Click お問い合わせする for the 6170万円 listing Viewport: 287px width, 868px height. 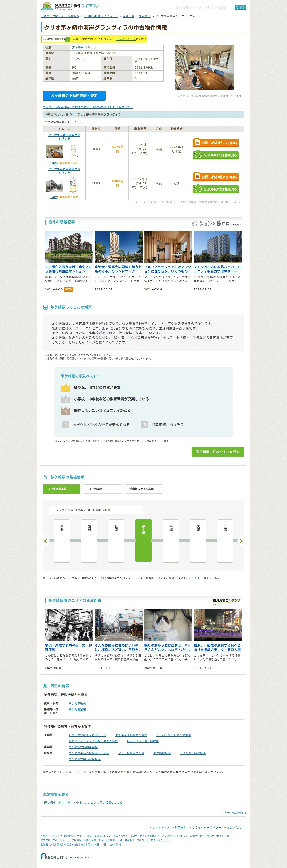(216, 143)
